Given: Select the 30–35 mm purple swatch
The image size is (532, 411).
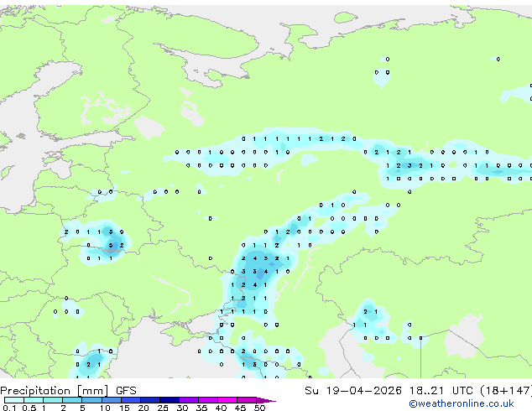Looking at the screenshot, I should pyautogui.click(x=189, y=400).
